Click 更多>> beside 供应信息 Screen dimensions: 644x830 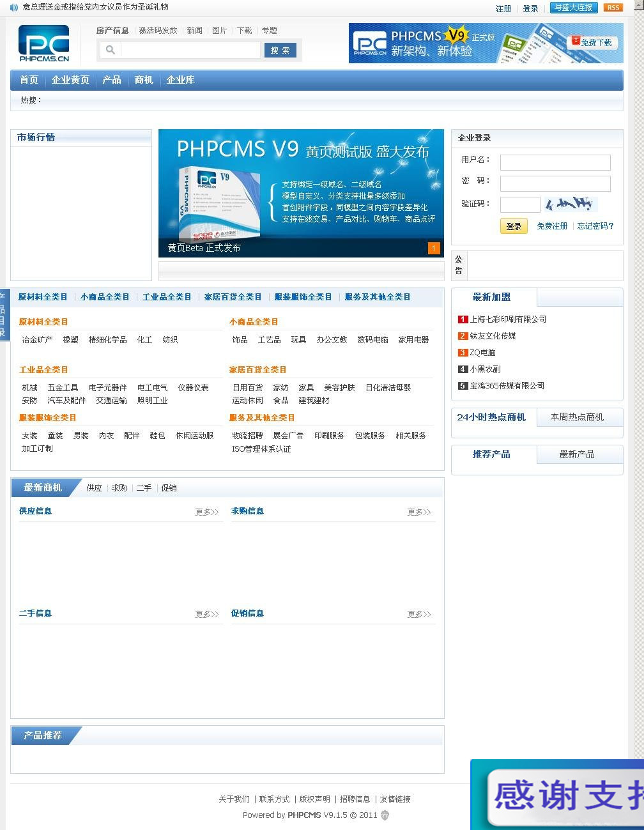[207, 512]
